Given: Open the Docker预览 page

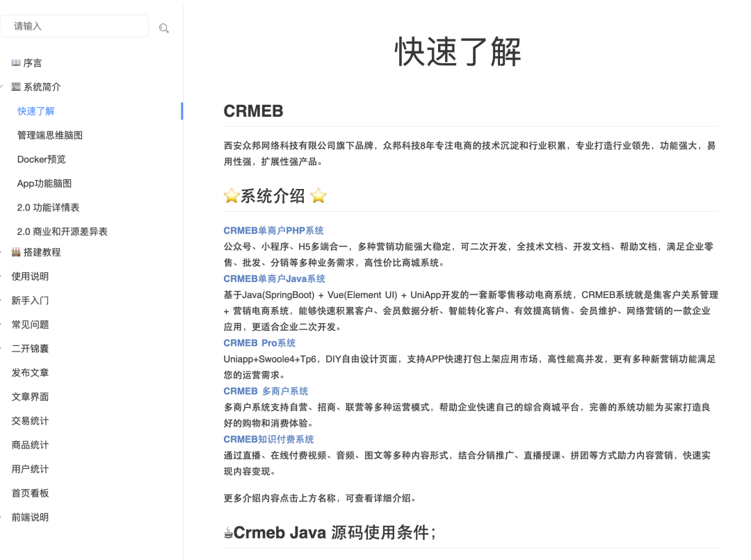Looking at the screenshot, I should click(x=41, y=159).
